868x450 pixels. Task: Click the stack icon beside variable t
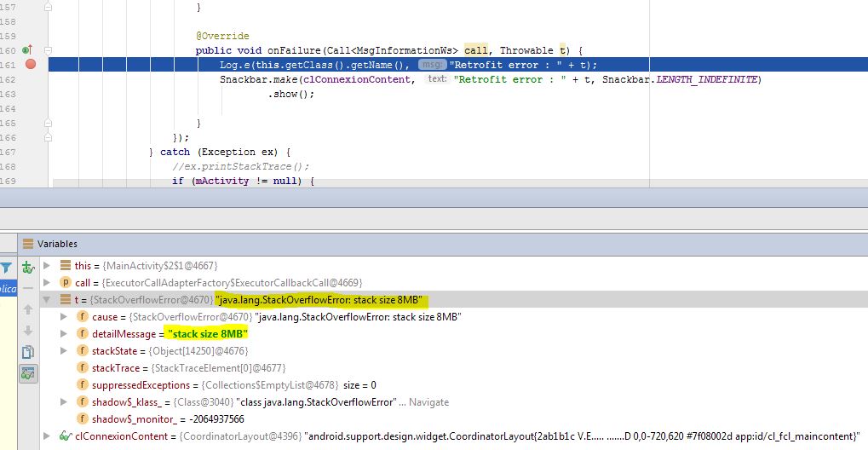tap(66, 300)
